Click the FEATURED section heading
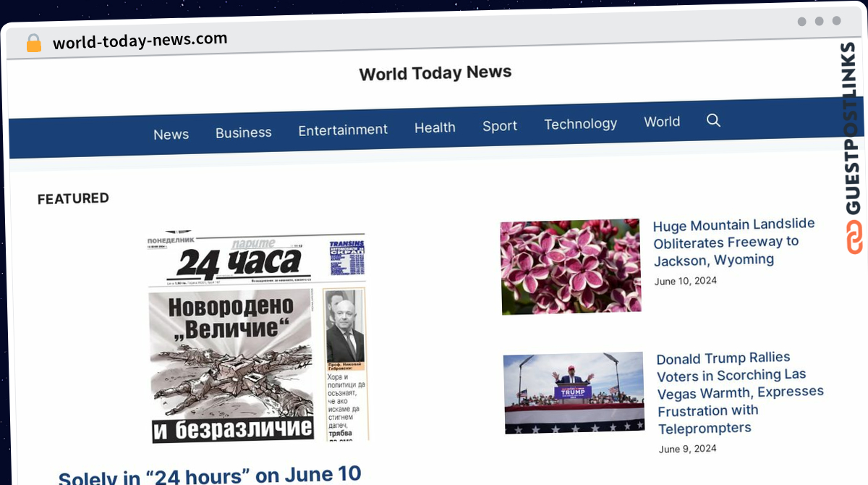The height and width of the screenshot is (485, 868). [73, 198]
